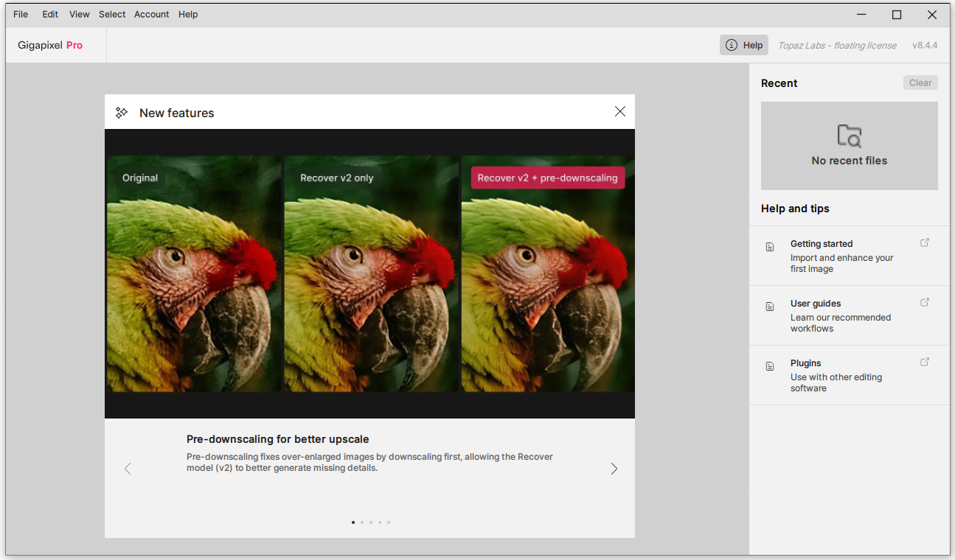Open the Plugins help title
The height and width of the screenshot is (560, 955).
coord(805,363)
